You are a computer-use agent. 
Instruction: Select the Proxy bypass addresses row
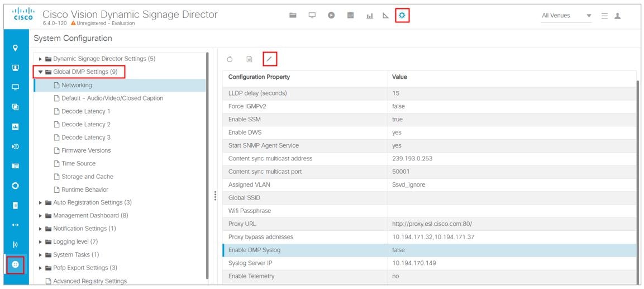[429, 237]
